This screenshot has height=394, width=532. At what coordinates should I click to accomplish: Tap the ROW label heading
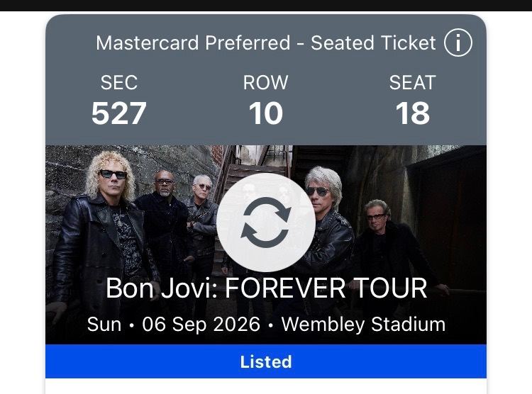266,83
